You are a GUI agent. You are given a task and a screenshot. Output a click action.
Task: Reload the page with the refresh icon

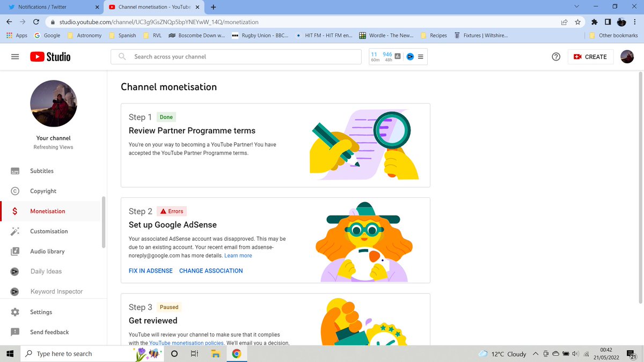pyautogui.click(x=36, y=22)
